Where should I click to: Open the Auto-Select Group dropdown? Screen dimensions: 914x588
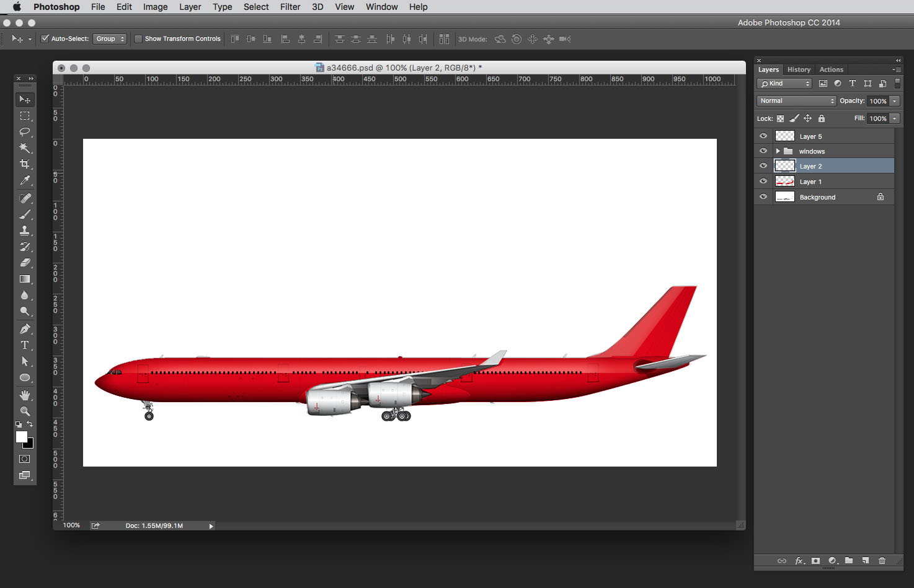point(110,39)
